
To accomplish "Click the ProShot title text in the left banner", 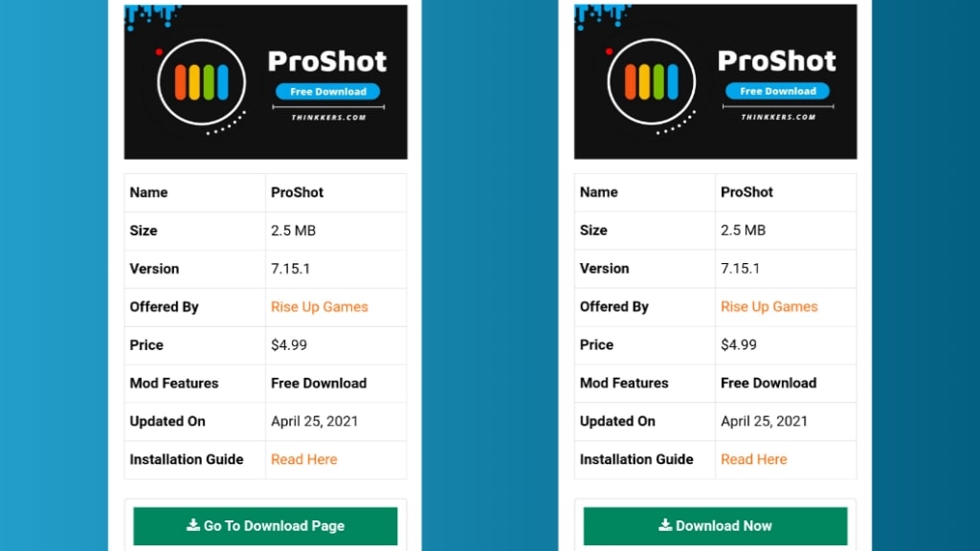I will click(x=327, y=61).
